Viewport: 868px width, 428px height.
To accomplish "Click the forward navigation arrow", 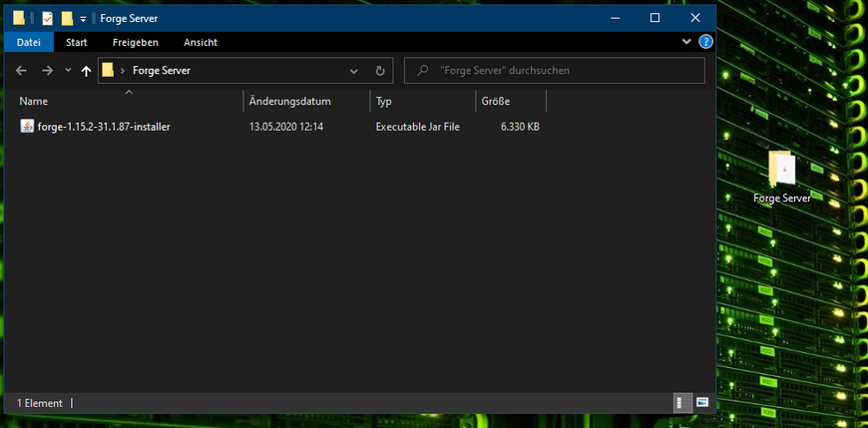I will (47, 71).
